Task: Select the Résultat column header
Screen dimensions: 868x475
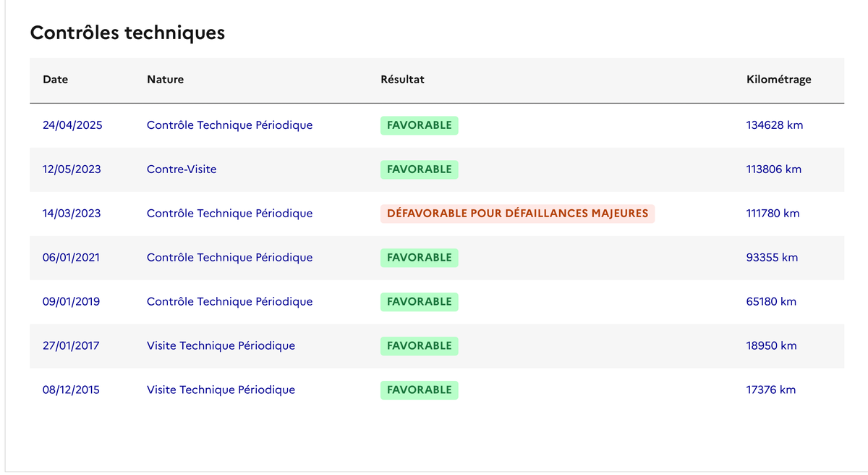Action: coord(402,80)
